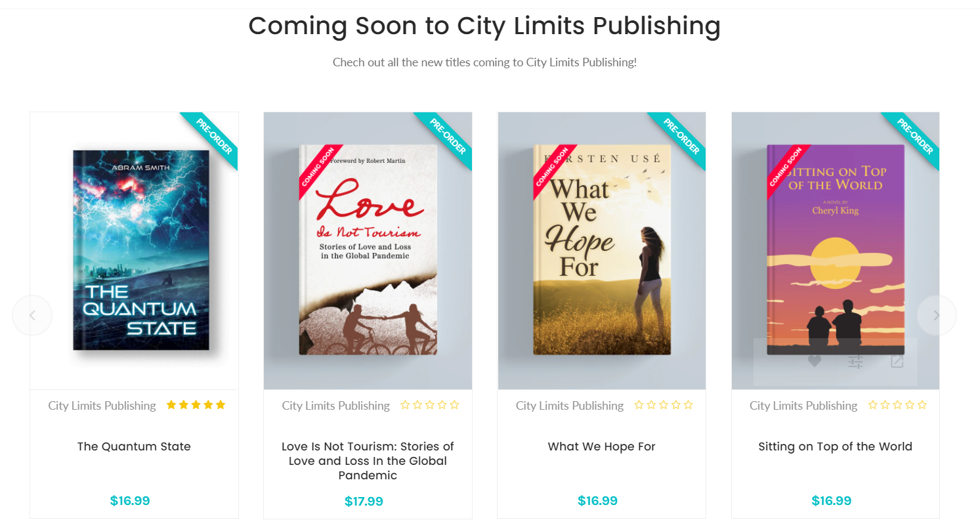Open the What We Hope For title link

coord(602,446)
